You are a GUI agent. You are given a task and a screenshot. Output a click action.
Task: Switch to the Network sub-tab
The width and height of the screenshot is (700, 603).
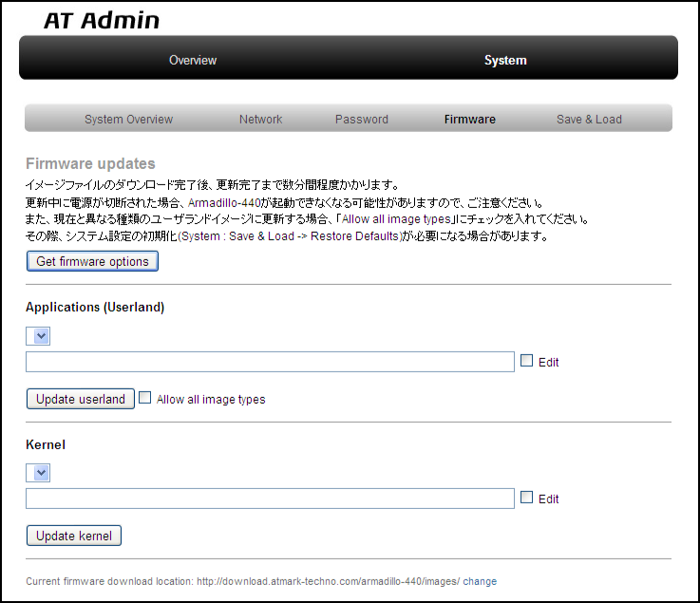(260, 119)
